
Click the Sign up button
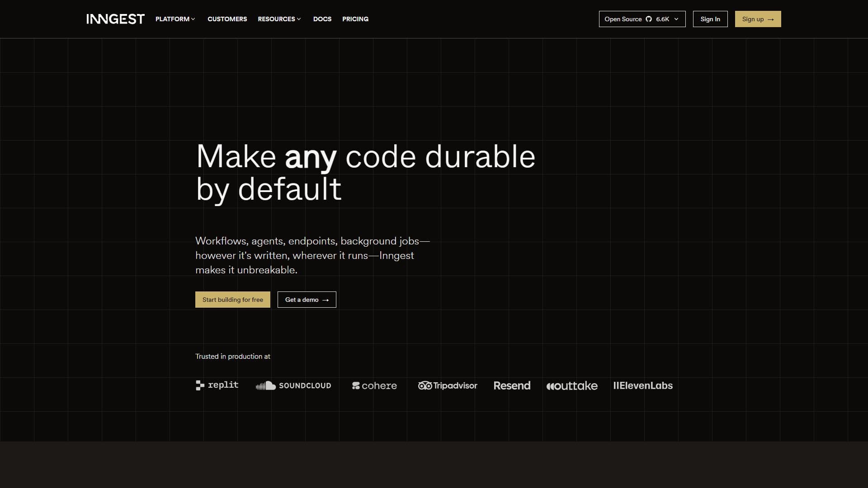click(x=758, y=19)
